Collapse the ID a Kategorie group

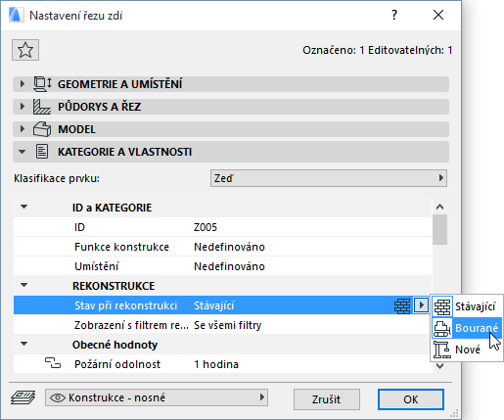(23, 207)
